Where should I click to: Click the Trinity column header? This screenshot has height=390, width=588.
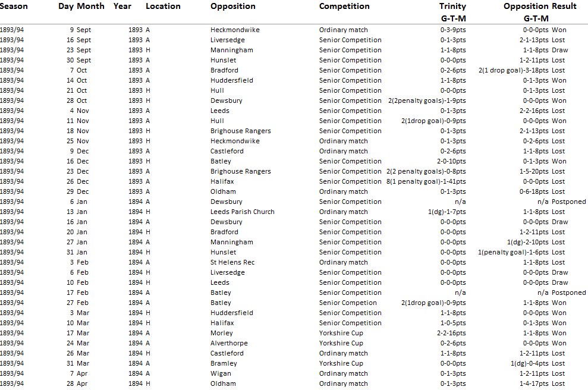point(452,7)
